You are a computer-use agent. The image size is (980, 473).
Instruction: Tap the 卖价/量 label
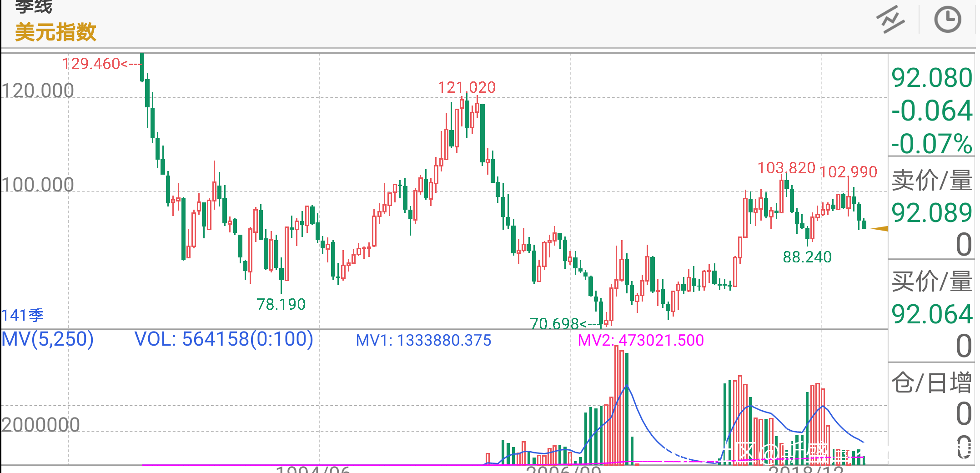[932, 180]
